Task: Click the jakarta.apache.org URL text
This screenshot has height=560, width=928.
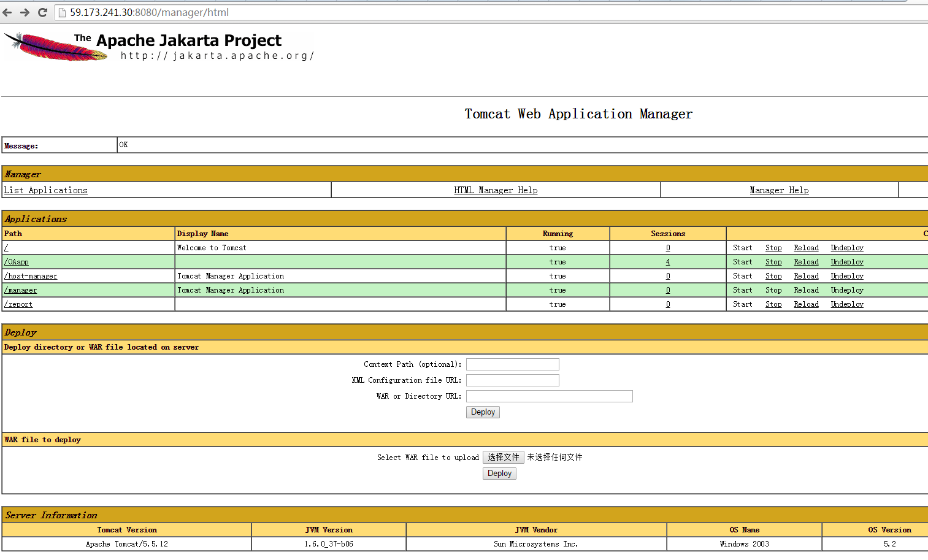Action: (217, 56)
